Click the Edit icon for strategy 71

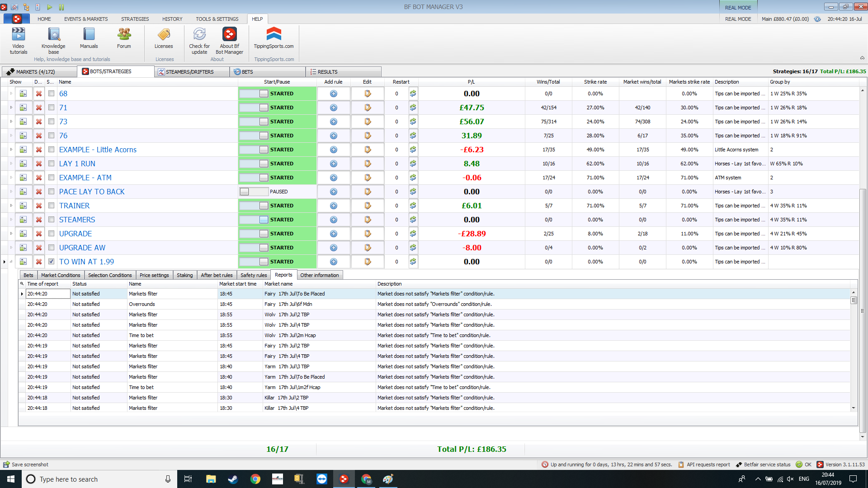[x=368, y=108]
